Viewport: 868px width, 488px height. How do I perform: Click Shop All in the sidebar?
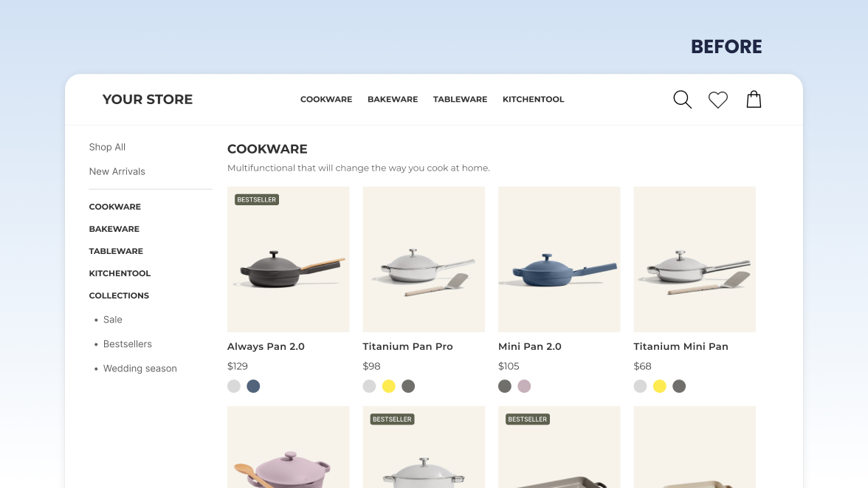pos(107,147)
